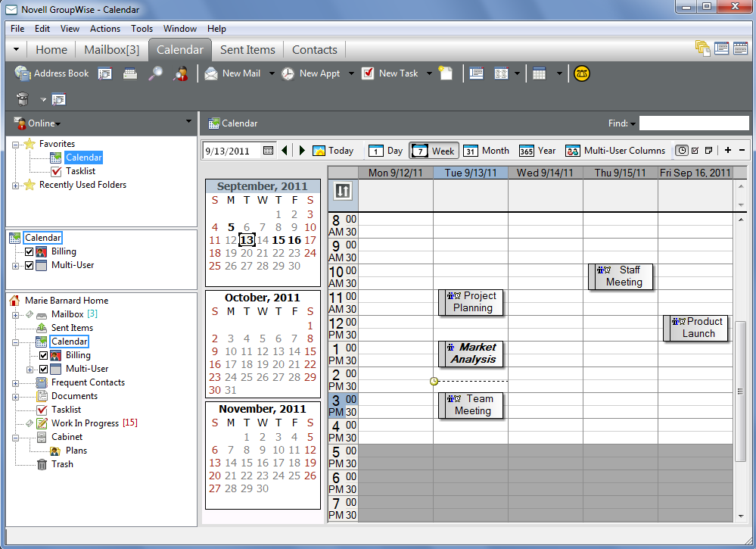The width and height of the screenshot is (756, 549).
Task: Select the Week view toggle button
Action: point(434,151)
